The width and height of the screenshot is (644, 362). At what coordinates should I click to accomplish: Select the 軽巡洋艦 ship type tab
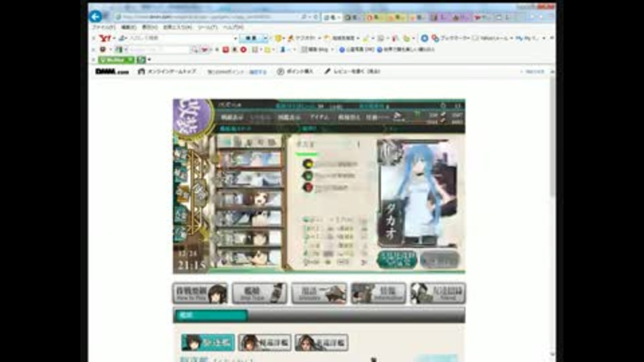point(264,343)
